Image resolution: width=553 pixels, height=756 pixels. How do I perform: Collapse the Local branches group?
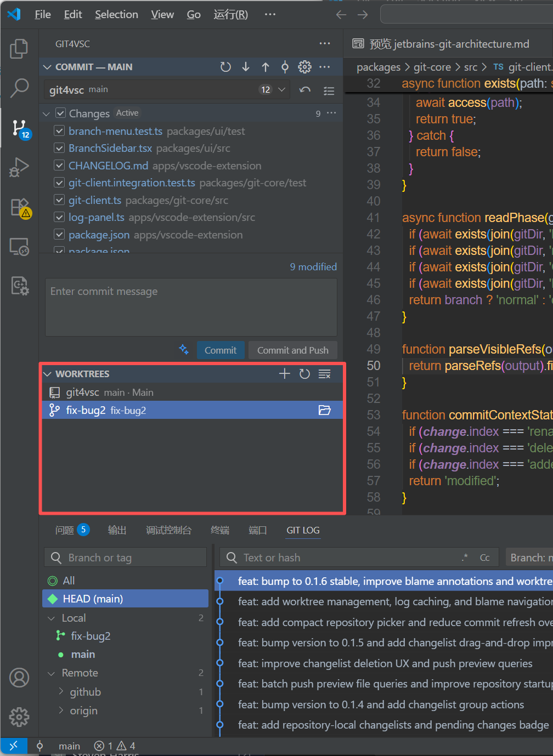(52, 618)
